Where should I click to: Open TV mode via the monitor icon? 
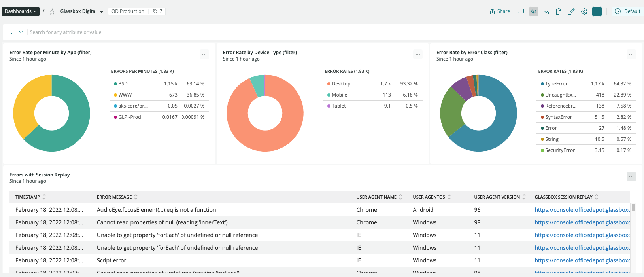[521, 11]
